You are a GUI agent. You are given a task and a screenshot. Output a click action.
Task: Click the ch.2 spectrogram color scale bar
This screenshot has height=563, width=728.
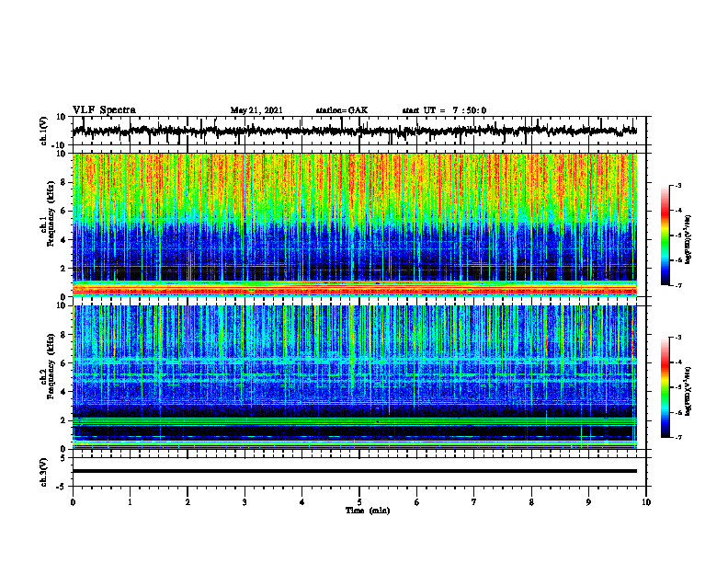click(665, 387)
